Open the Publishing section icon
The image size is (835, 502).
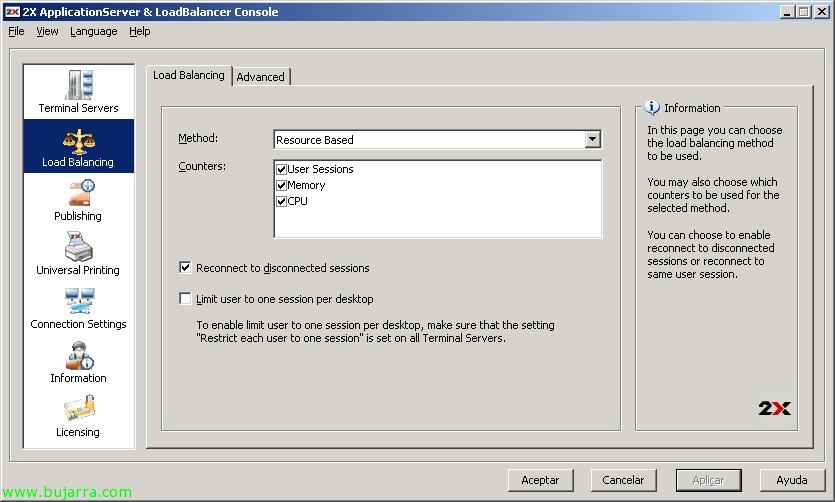(x=81, y=193)
